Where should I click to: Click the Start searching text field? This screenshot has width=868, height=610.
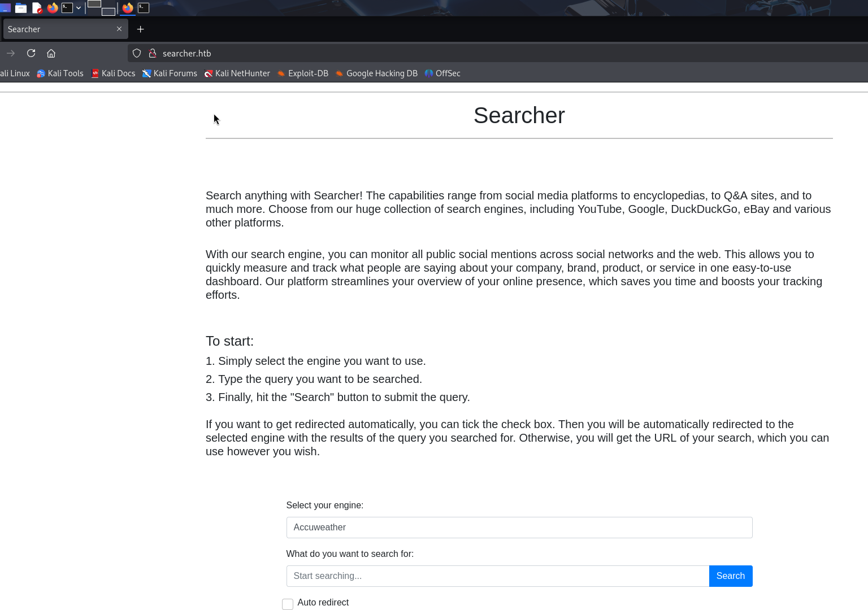(x=497, y=576)
